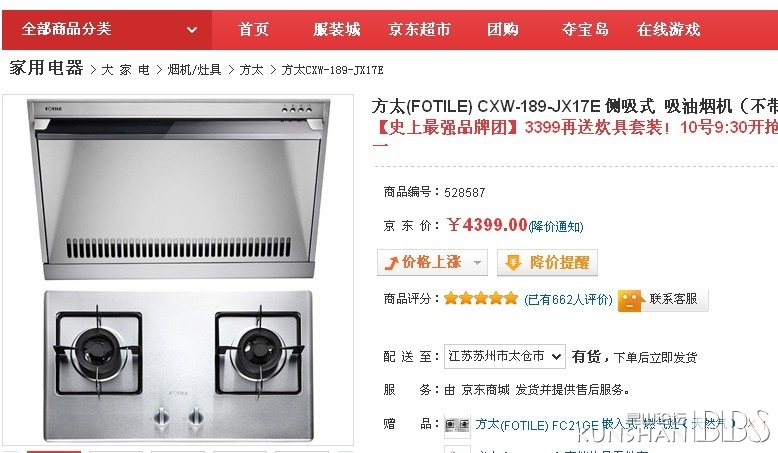
Task: Click the five-star rating icons
Action: [x=481, y=298]
